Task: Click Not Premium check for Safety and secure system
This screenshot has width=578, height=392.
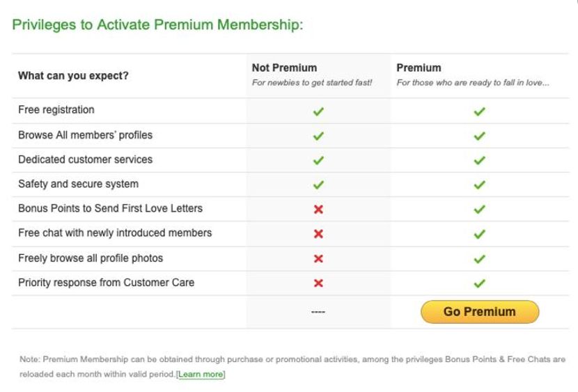Action: pos(318,185)
